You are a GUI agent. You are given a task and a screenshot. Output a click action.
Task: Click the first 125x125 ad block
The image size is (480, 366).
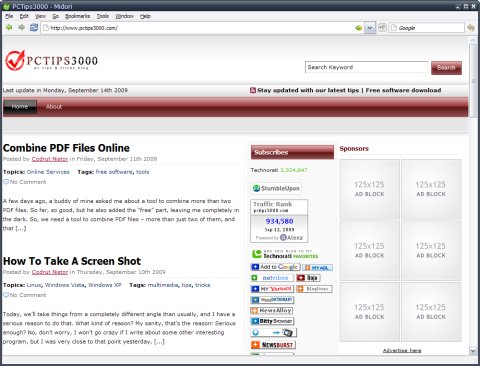(369, 189)
